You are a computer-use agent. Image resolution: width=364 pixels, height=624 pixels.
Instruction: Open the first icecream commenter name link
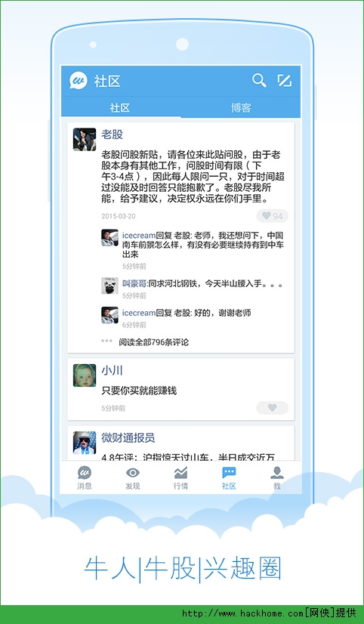139,235
